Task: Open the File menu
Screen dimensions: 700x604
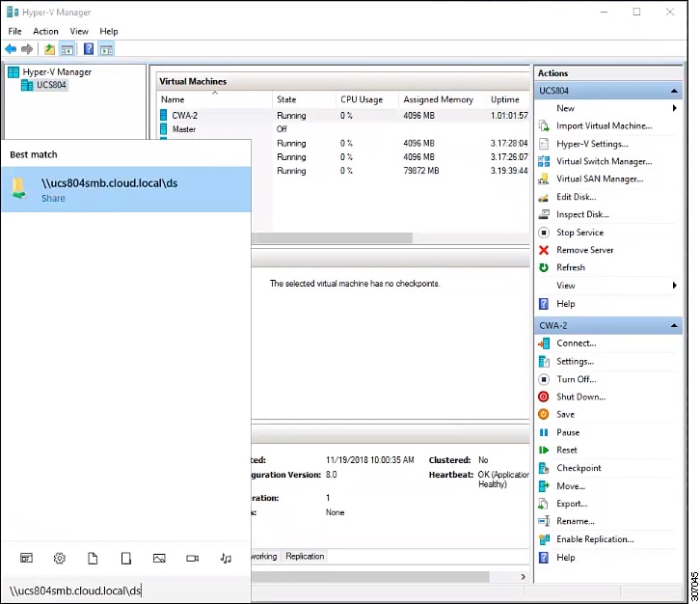Action: pos(14,31)
